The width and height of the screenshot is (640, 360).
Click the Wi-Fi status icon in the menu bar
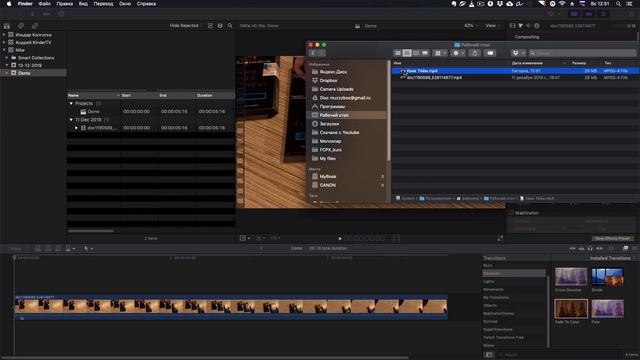tap(562, 4)
